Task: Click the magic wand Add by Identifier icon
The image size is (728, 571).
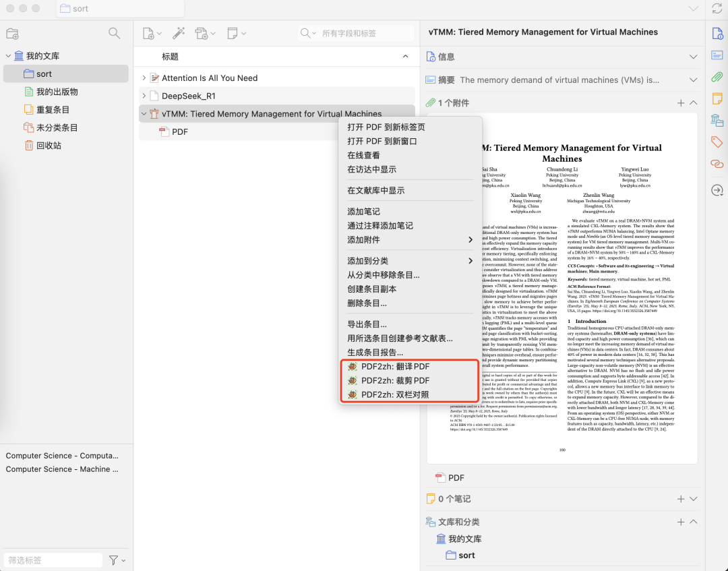Action: tap(179, 32)
